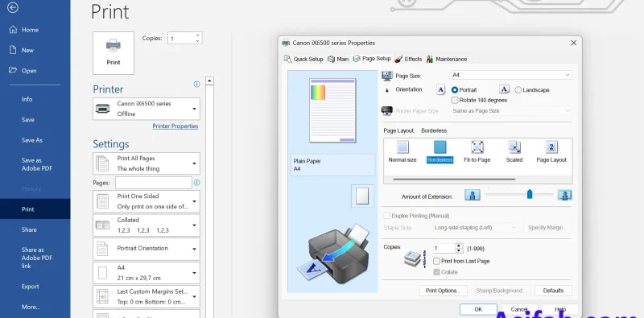This screenshot has height=318, width=644.
Task: Select the Page Setup tab
Action: [372, 59]
